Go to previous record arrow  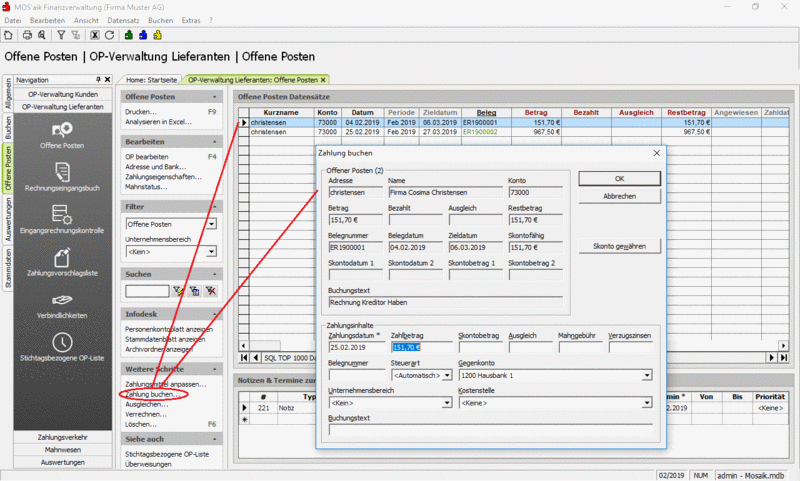(256, 358)
